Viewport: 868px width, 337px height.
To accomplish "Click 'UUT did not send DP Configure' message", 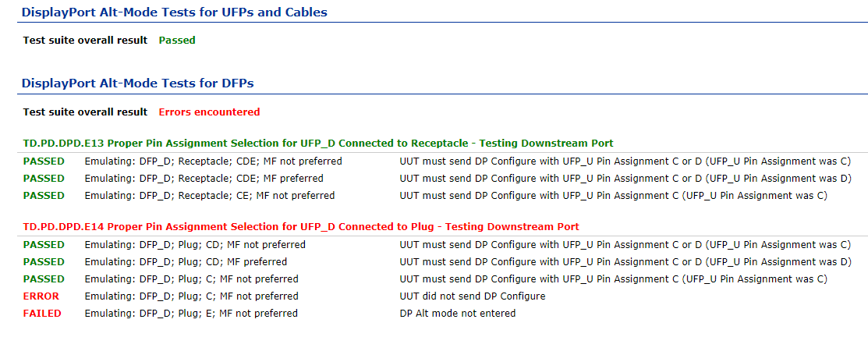I will click(473, 296).
